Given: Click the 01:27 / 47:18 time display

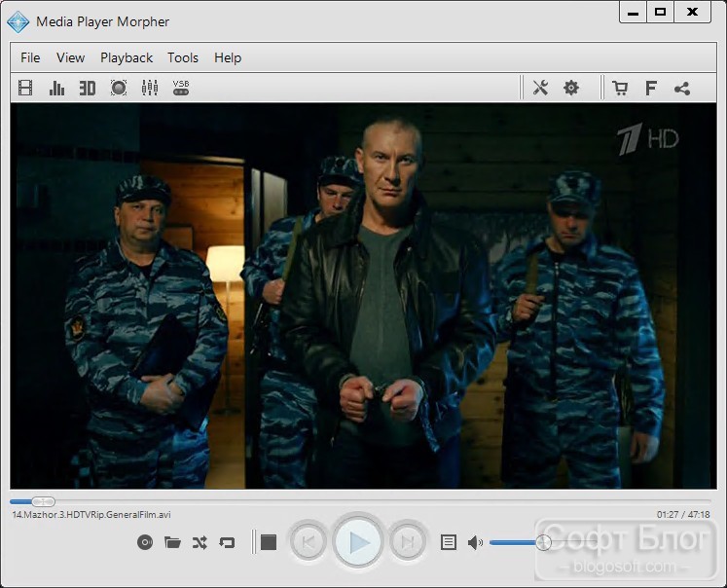Looking at the screenshot, I should (x=683, y=515).
